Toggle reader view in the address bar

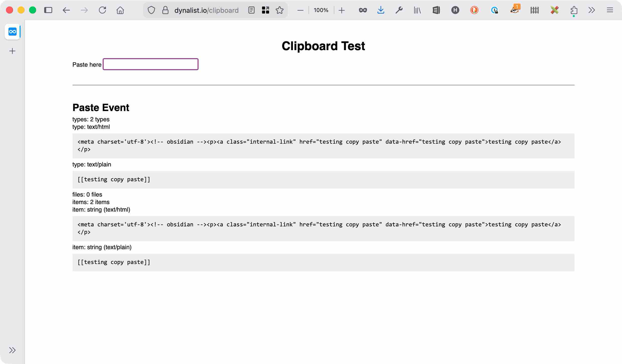click(251, 10)
